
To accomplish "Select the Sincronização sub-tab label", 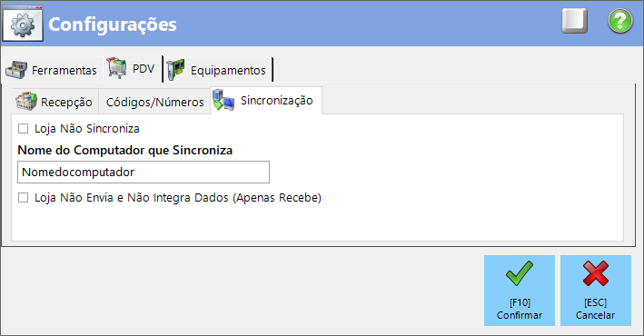I will point(276,101).
